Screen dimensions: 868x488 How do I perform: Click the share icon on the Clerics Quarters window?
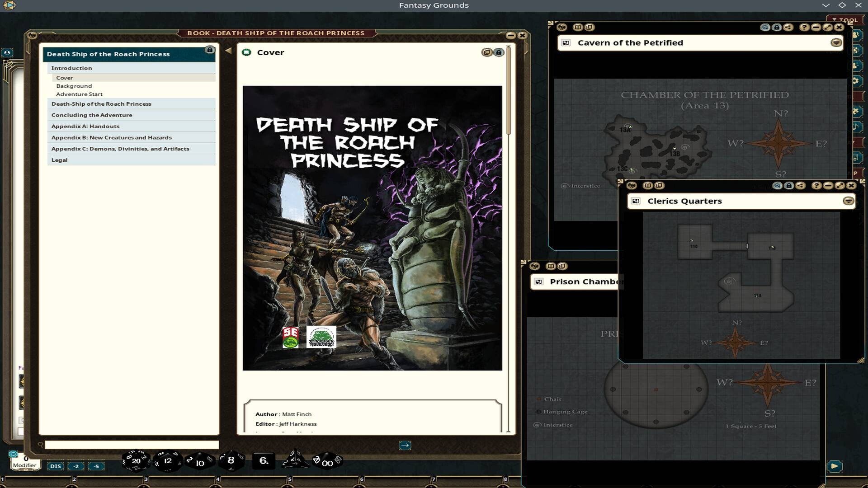(801, 185)
